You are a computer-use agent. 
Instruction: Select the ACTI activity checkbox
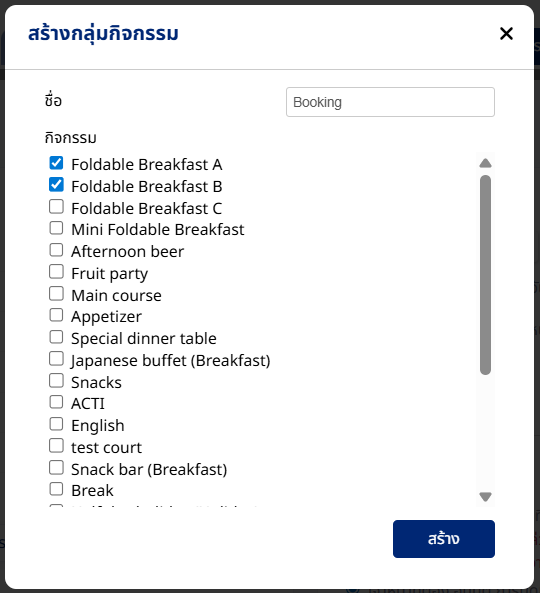56,402
